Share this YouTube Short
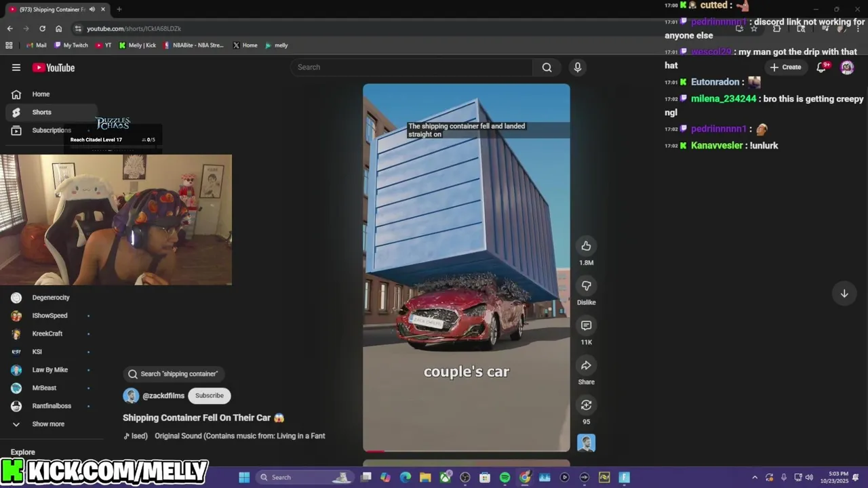This screenshot has height=488, width=868. (x=586, y=366)
